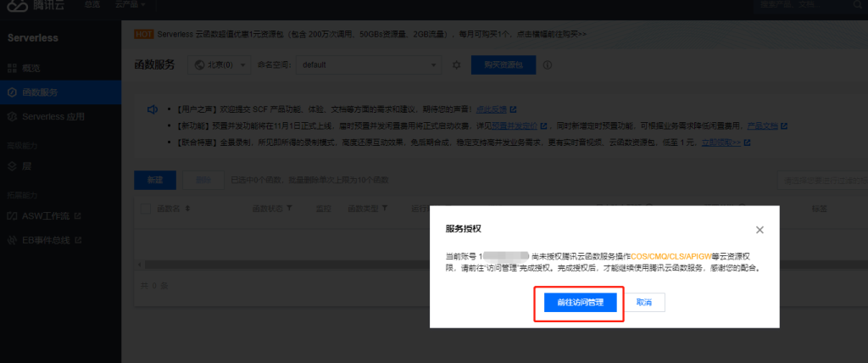Select 函数服务 in the sidebar
This screenshot has width=868, height=363.
(x=60, y=92)
